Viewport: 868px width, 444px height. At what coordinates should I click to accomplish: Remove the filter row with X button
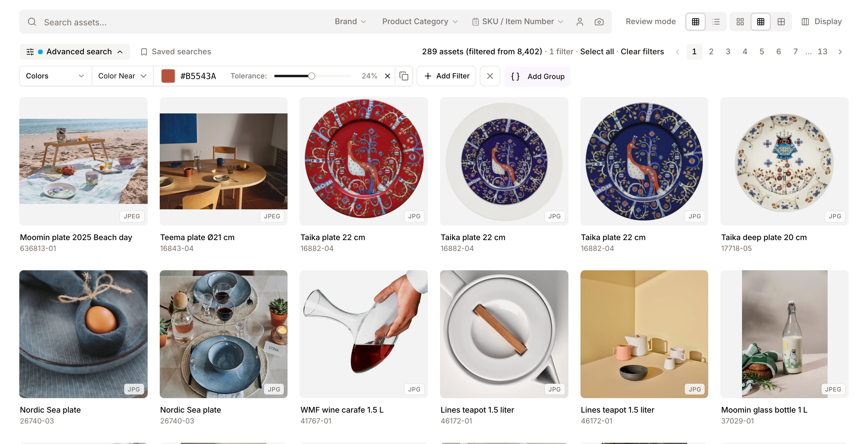click(490, 76)
